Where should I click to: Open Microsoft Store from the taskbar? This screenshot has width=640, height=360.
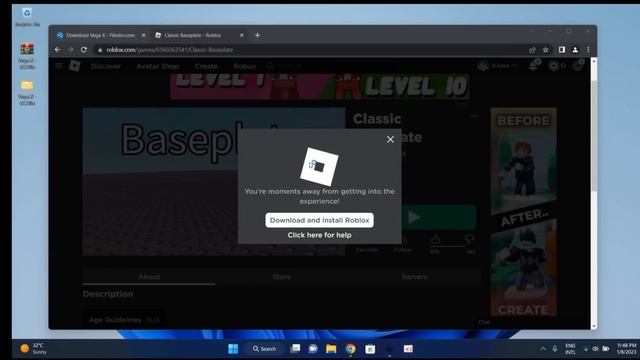click(x=370, y=349)
